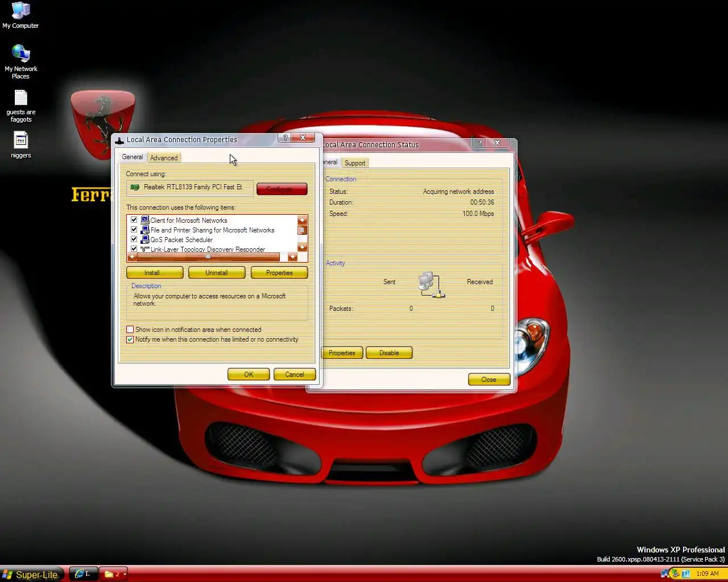728x582 pixels.
Task: Click the Realtek network adapter card icon
Action: (135, 187)
